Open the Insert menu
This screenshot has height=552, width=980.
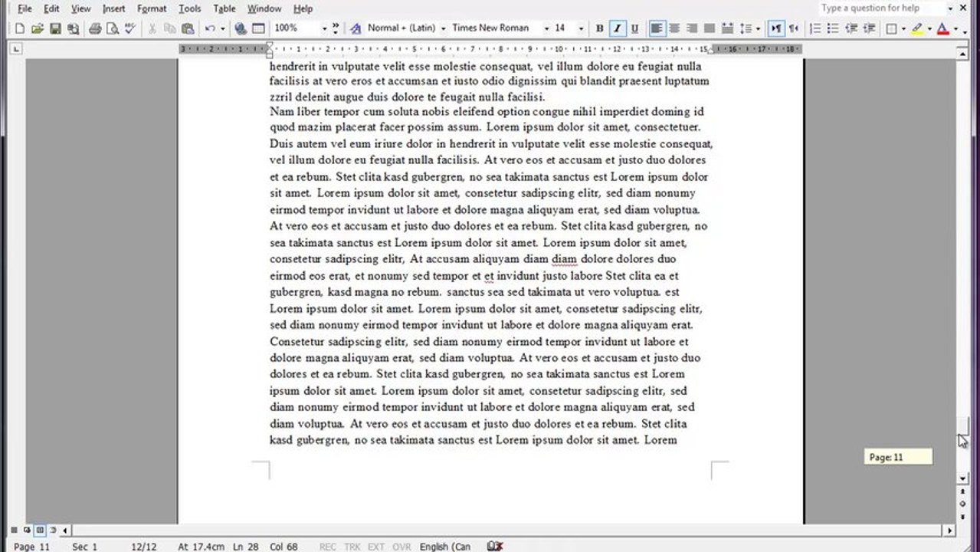(x=113, y=8)
